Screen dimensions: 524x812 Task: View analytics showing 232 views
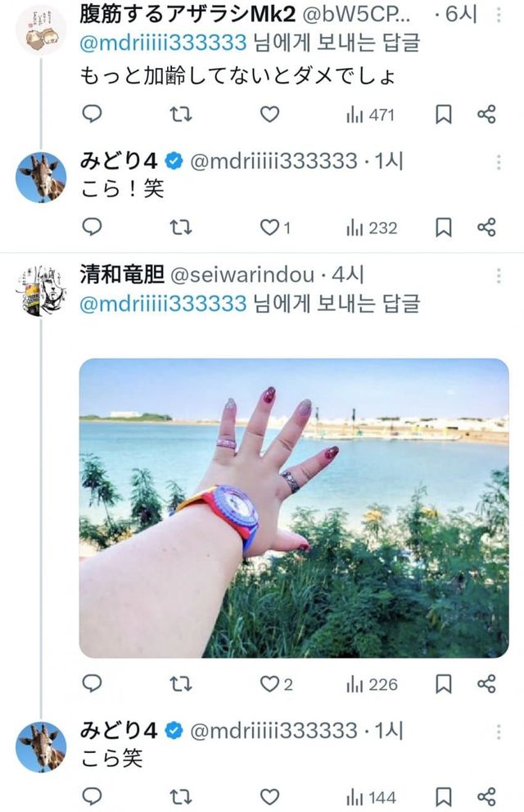[371, 228]
